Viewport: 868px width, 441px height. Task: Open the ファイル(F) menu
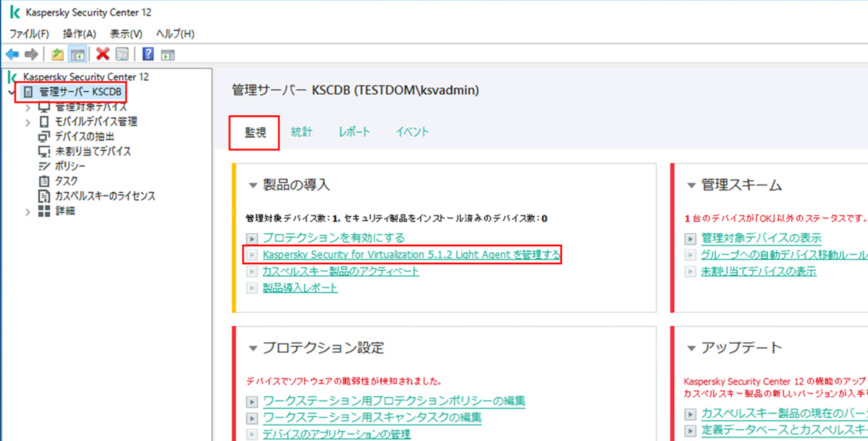(29, 33)
